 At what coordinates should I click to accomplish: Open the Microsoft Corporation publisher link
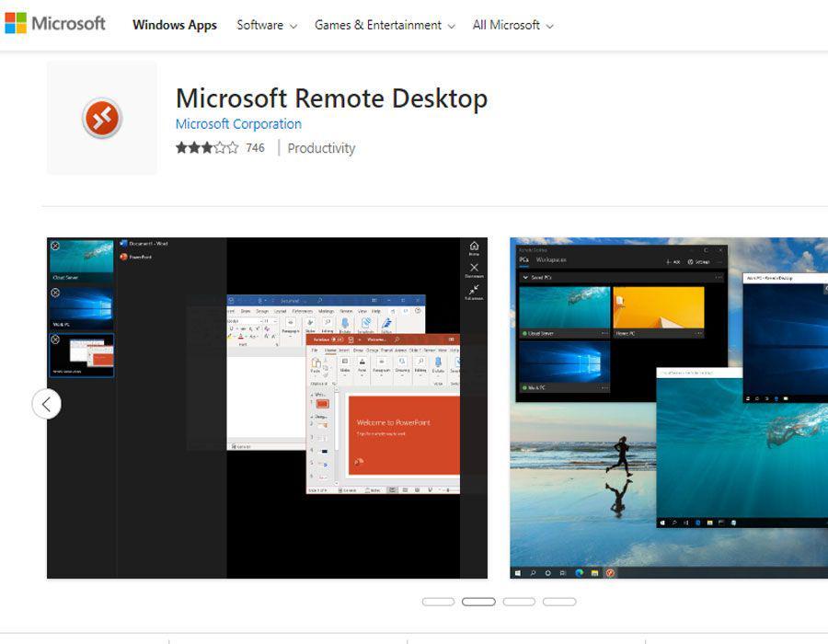click(x=238, y=124)
